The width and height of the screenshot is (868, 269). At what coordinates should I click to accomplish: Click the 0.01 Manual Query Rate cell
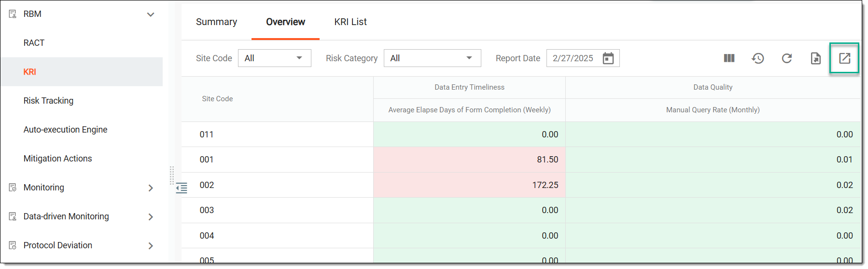(713, 160)
